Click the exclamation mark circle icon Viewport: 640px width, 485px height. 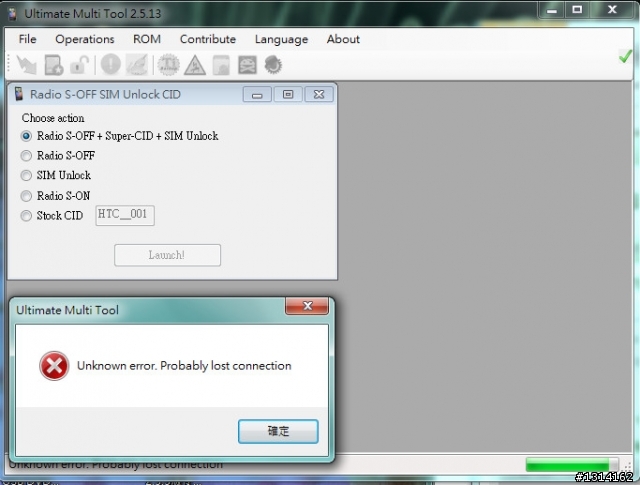[111, 64]
